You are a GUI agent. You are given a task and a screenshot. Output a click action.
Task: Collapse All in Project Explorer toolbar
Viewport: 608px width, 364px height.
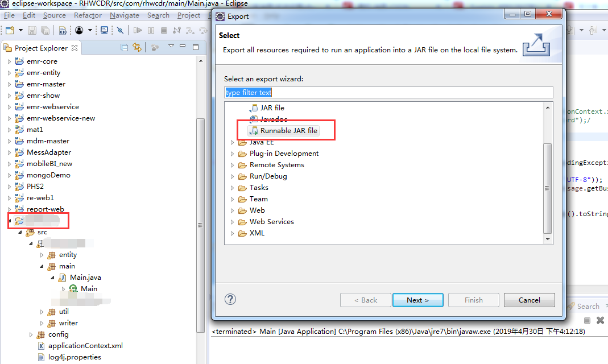click(125, 47)
